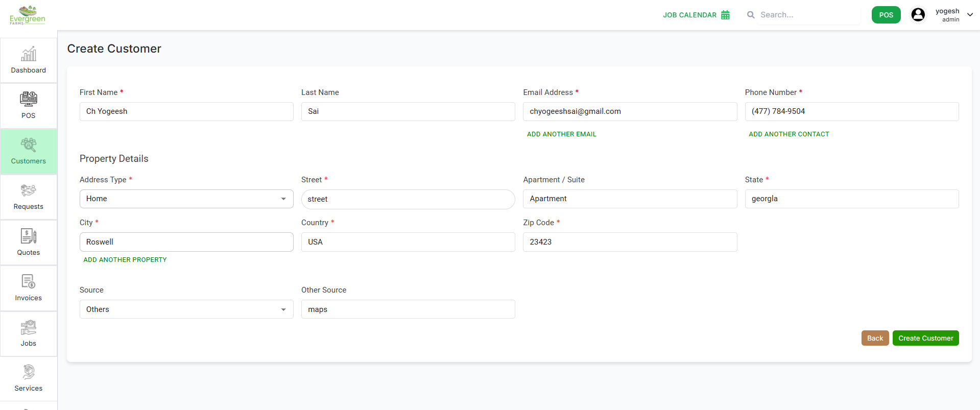Go to Requests label in the sidebar
Viewport: 980px width, 410px height.
click(29, 207)
